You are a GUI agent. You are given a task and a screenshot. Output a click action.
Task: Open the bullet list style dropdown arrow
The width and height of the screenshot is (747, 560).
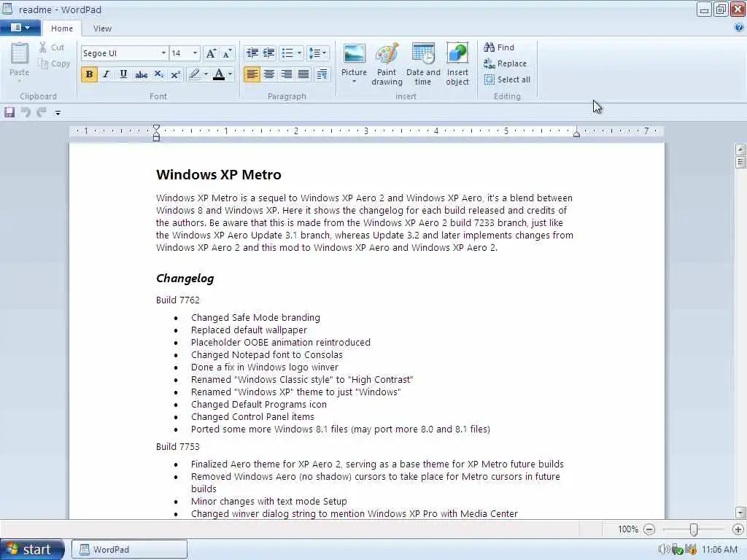pyautogui.click(x=299, y=52)
